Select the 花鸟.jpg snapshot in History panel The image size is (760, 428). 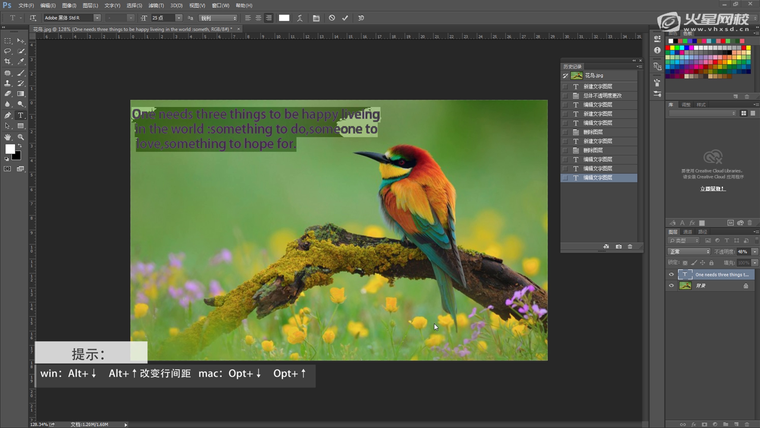pos(592,76)
